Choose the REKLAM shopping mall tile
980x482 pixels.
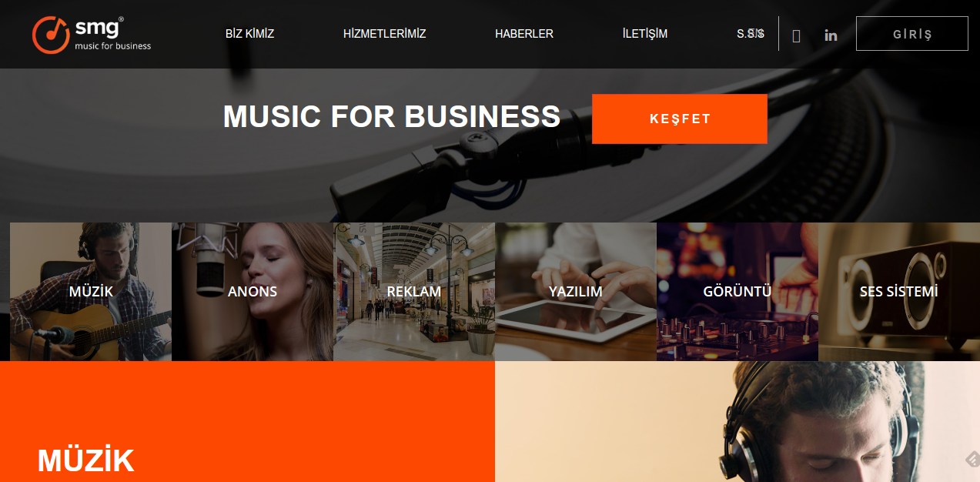click(414, 292)
